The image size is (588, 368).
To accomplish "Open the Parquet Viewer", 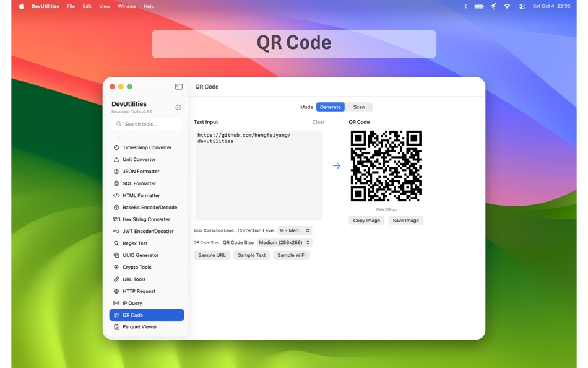I will (x=139, y=326).
